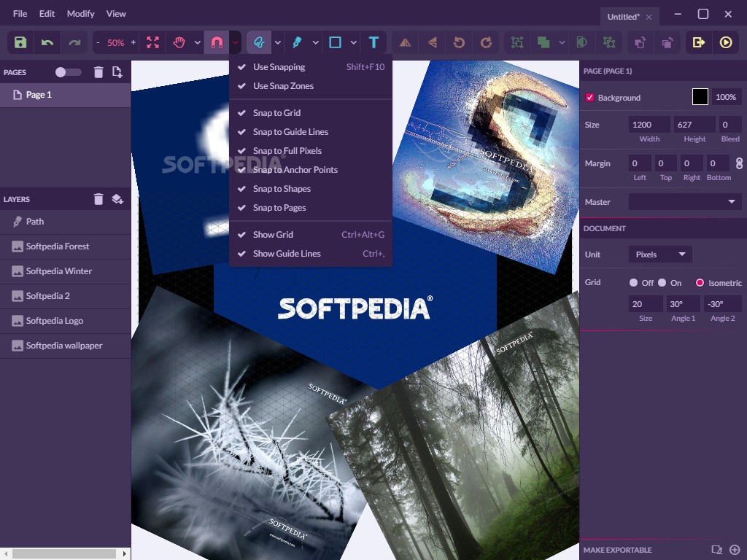Open the View menu
This screenshot has width=747, height=560.
116,14
